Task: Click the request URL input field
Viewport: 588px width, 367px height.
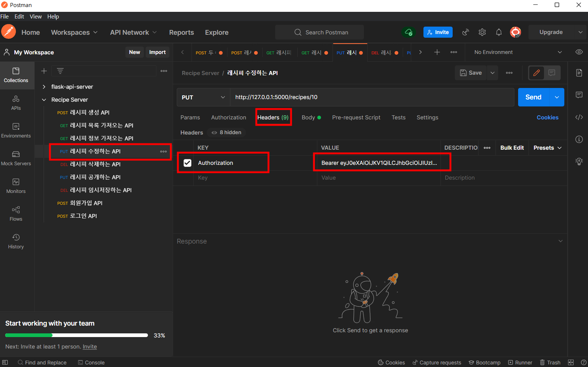Action: (x=372, y=97)
